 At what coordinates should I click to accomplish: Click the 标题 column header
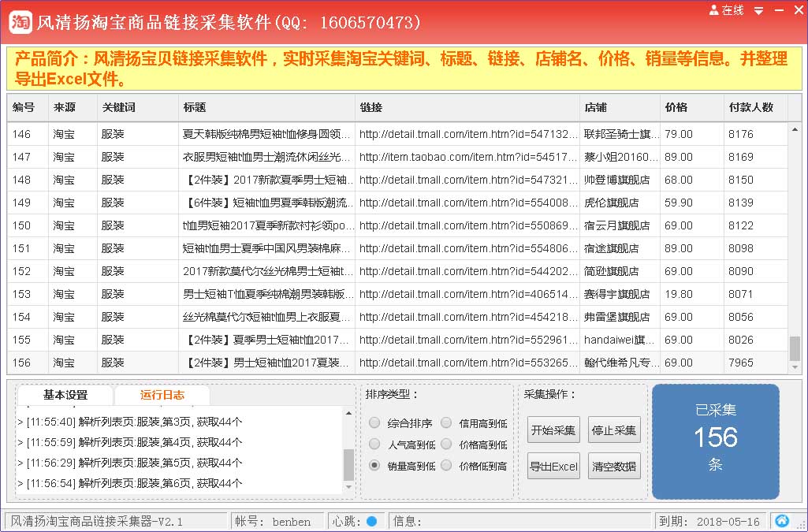(266, 107)
